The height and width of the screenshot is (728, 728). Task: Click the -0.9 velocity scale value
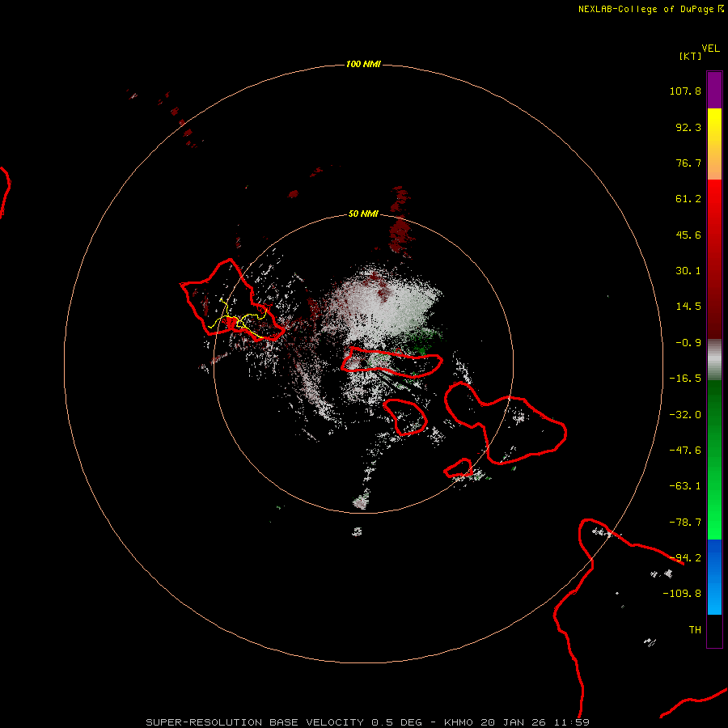688,343
